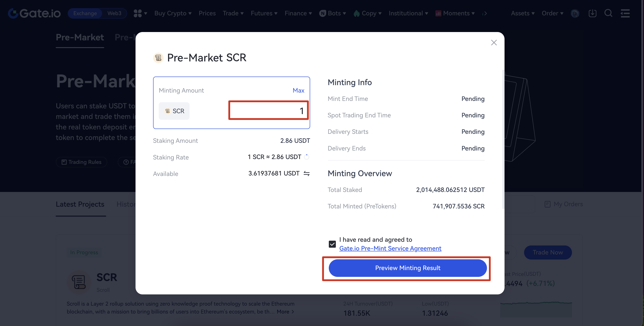This screenshot has height=326, width=644.
Task: Open the Prices menu item
Action: pyautogui.click(x=207, y=13)
